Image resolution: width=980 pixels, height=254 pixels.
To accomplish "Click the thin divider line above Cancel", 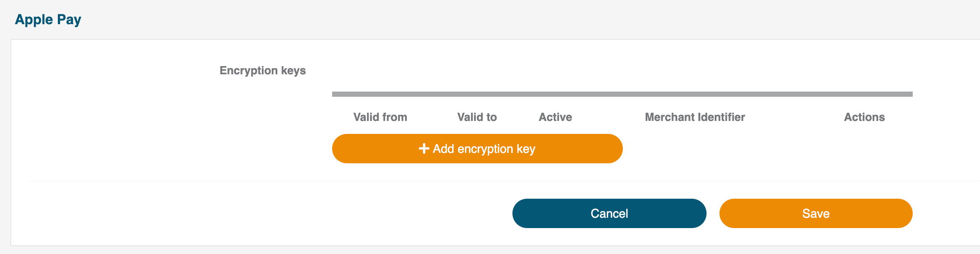I will click(504, 181).
